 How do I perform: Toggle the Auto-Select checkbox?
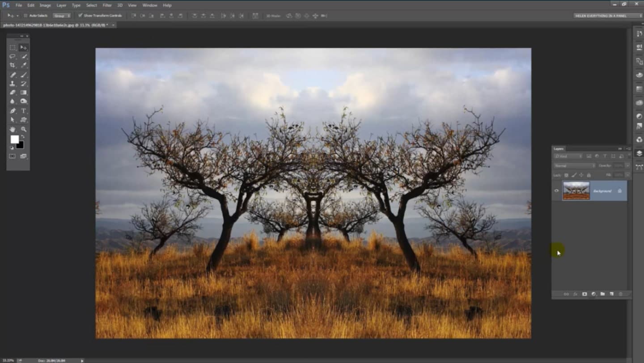[x=25, y=16]
